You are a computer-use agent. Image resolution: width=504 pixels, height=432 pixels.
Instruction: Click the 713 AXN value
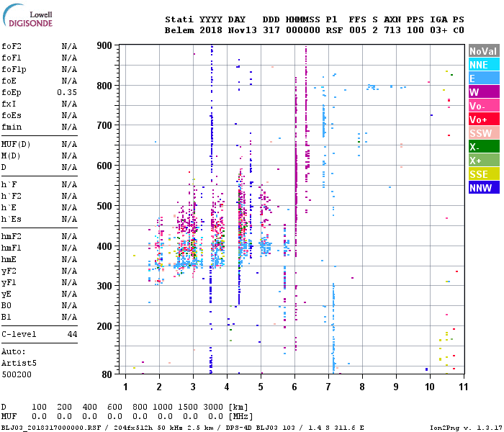392,30
